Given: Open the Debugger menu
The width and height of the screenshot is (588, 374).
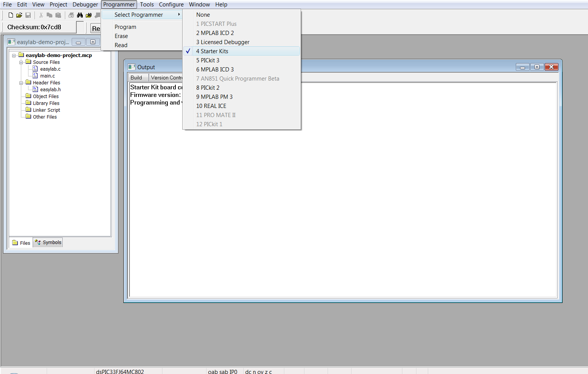Looking at the screenshot, I should [x=85, y=5].
